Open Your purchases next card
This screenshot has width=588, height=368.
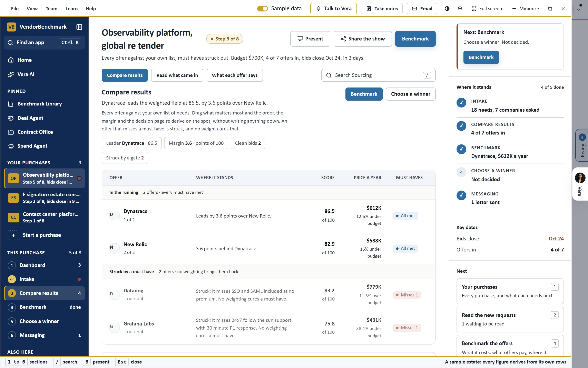click(x=510, y=291)
